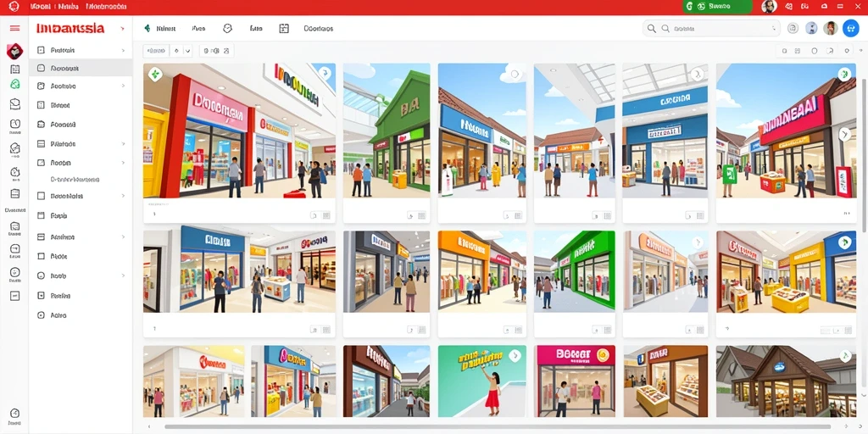Expand the first sidebar item's chevron

click(x=123, y=50)
